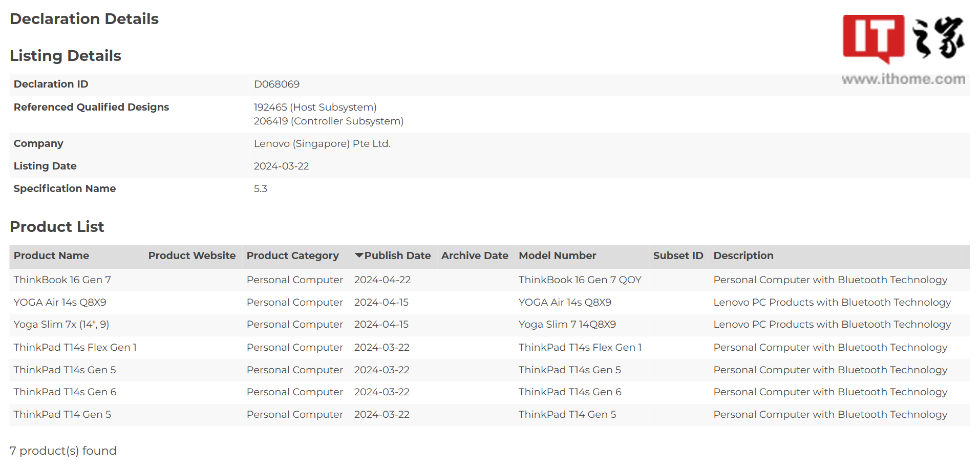This screenshot has width=980, height=468.
Task: Click 192465 Host Subsystem design reference
Action: point(315,108)
